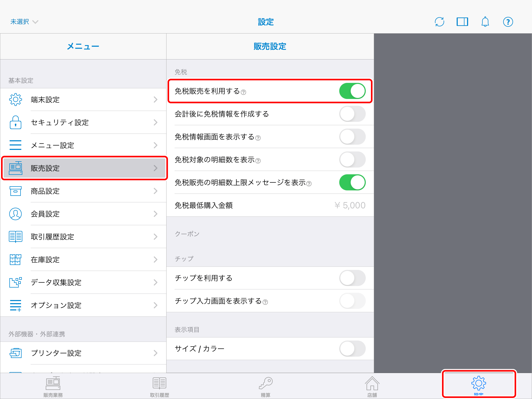The image size is (532, 399).
Task: Expand セキュリティ設定 via its chevron
Action: point(156,122)
